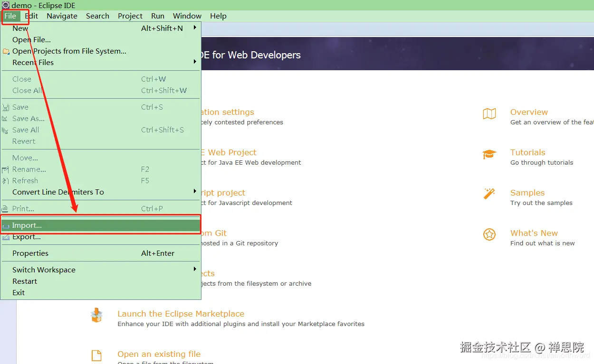
Task: Open the Navigate menu
Action: (62, 16)
